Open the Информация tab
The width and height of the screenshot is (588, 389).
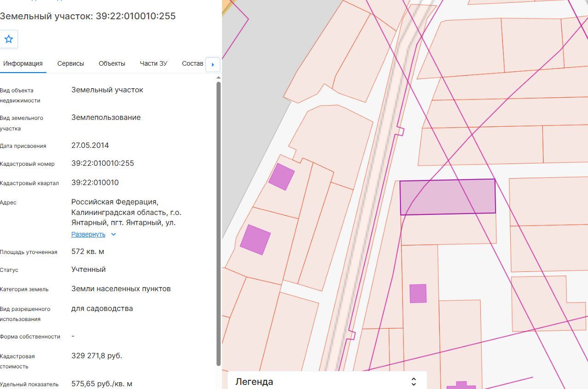click(23, 64)
